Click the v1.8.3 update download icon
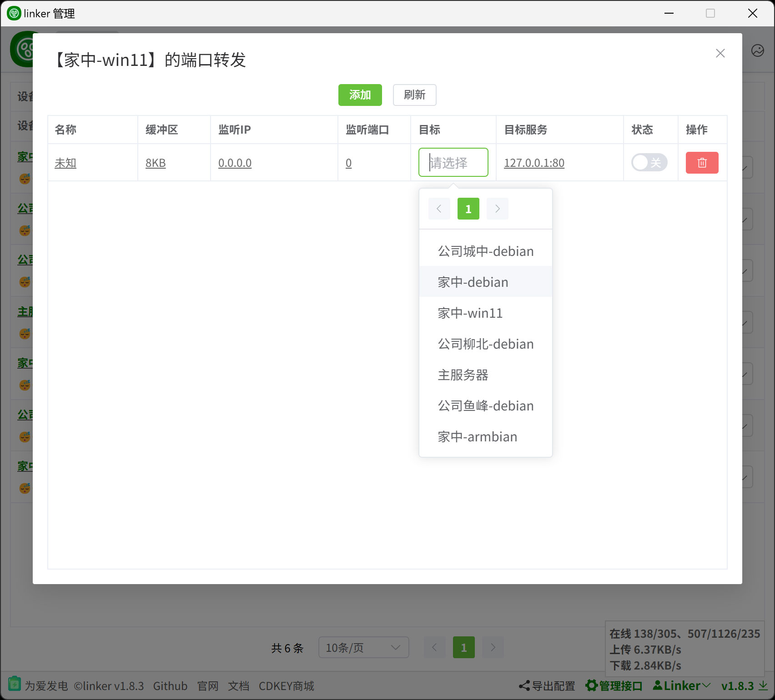 point(763,685)
